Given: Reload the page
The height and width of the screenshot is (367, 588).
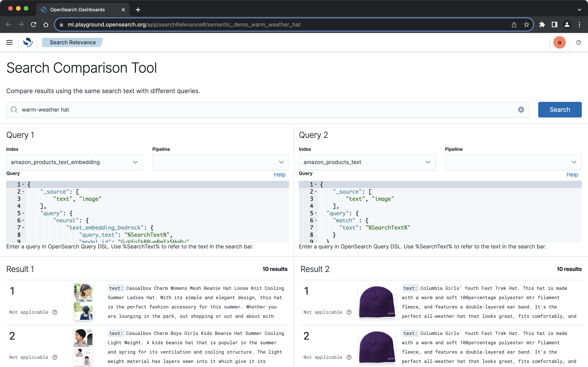Looking at the screenshot, I should click(33, 24).
